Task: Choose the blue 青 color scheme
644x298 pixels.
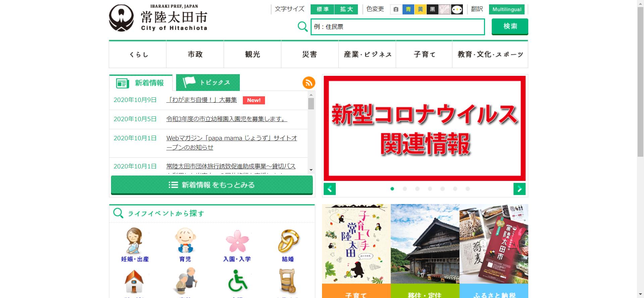Action: coord(408,9)
